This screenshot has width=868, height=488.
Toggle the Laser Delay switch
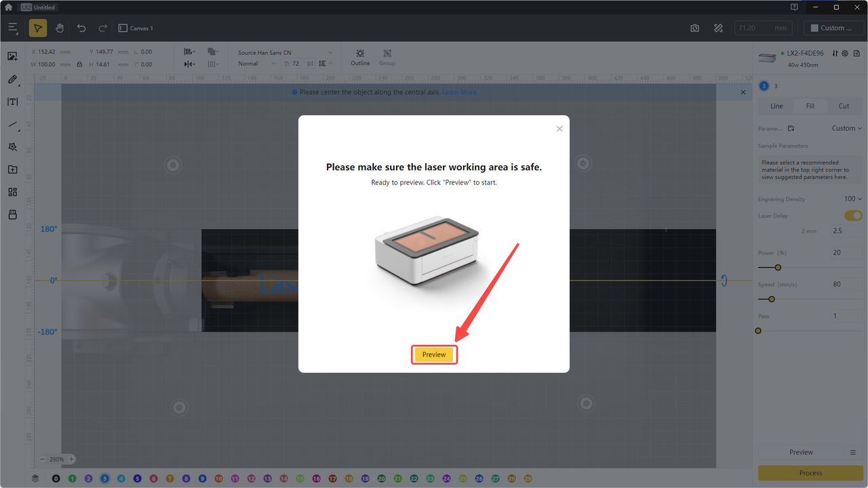[853, 216]
